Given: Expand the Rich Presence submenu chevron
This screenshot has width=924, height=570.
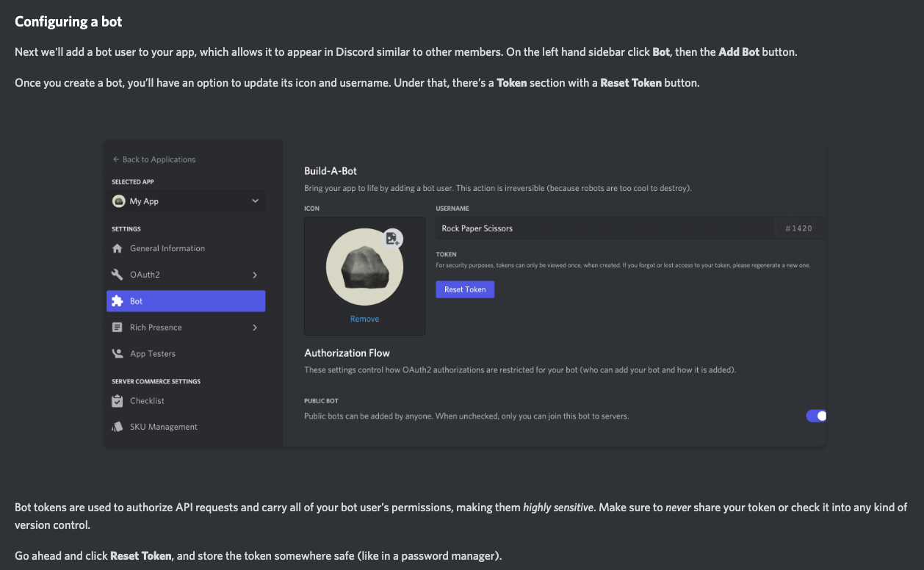Looking at the screenshot, I should (x=255, y=328).
